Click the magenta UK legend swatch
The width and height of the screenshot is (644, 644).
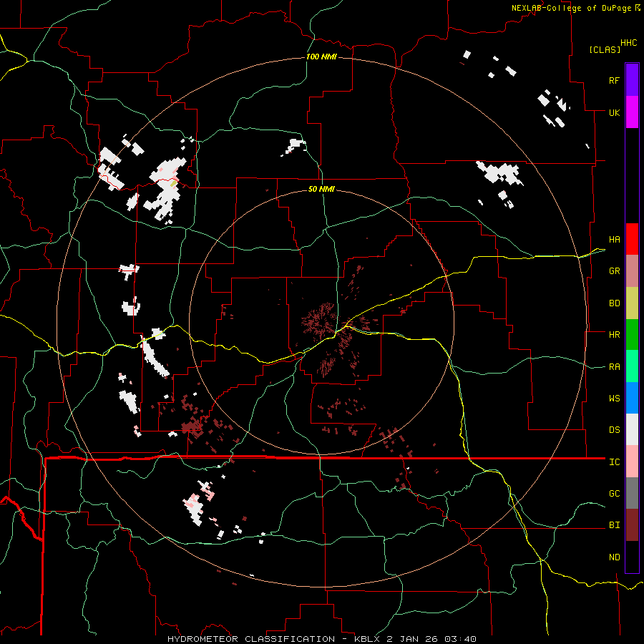(x=632, y=112)
